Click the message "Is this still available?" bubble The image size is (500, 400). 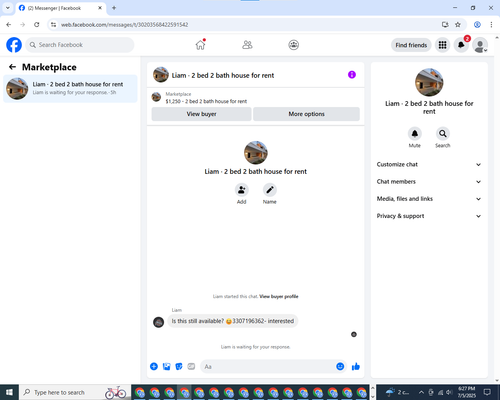click(x=233, y=321)
